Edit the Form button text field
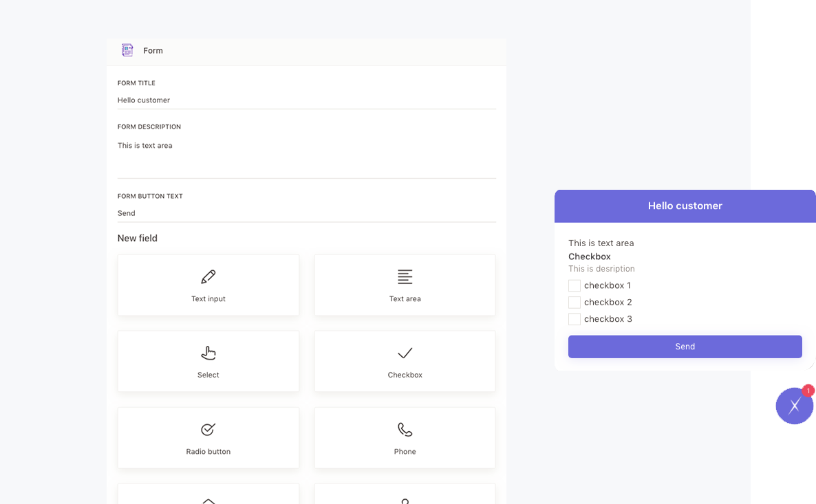The height and width of the screenshot is (504, 816). 306,213
